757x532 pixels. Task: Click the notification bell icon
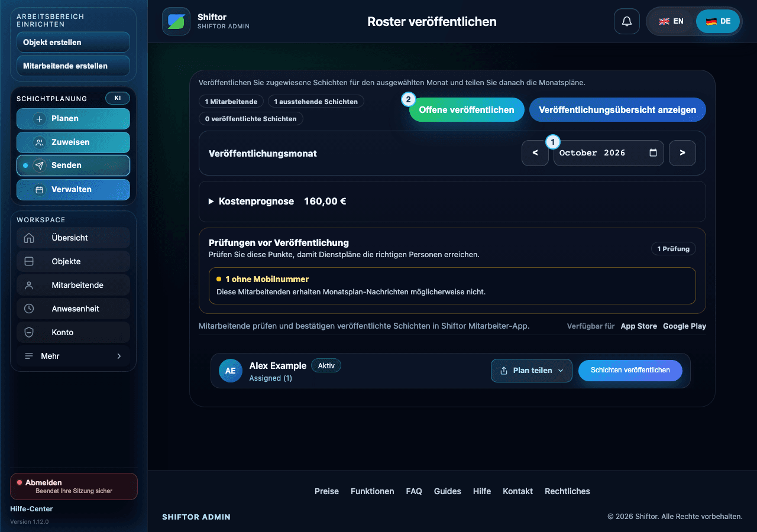point(627,22)
